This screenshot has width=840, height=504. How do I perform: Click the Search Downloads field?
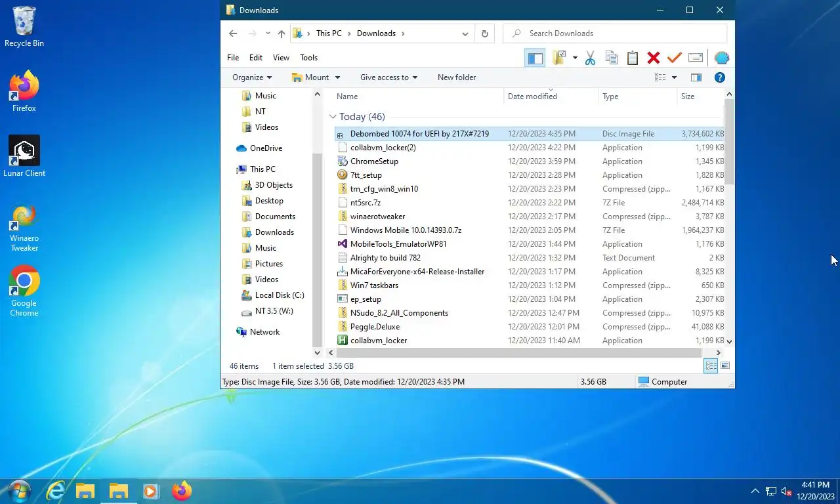[615, 33]
